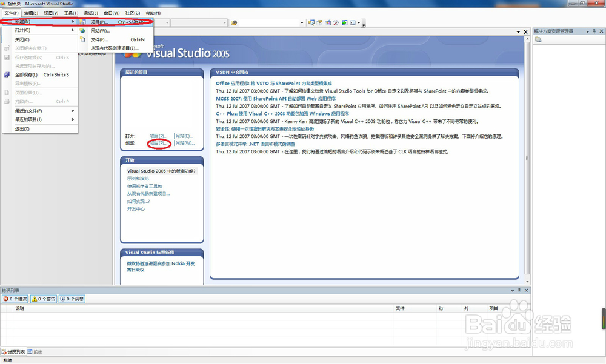Select Save All (全部保存) menu item
This screenshot has height=364, width=606.
tap(40, 74)
